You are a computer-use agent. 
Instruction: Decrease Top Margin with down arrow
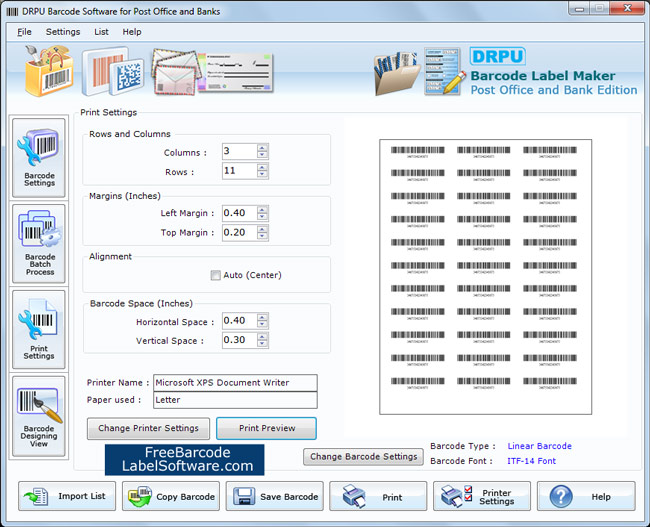pyautogui.click(x=262, y=236)
